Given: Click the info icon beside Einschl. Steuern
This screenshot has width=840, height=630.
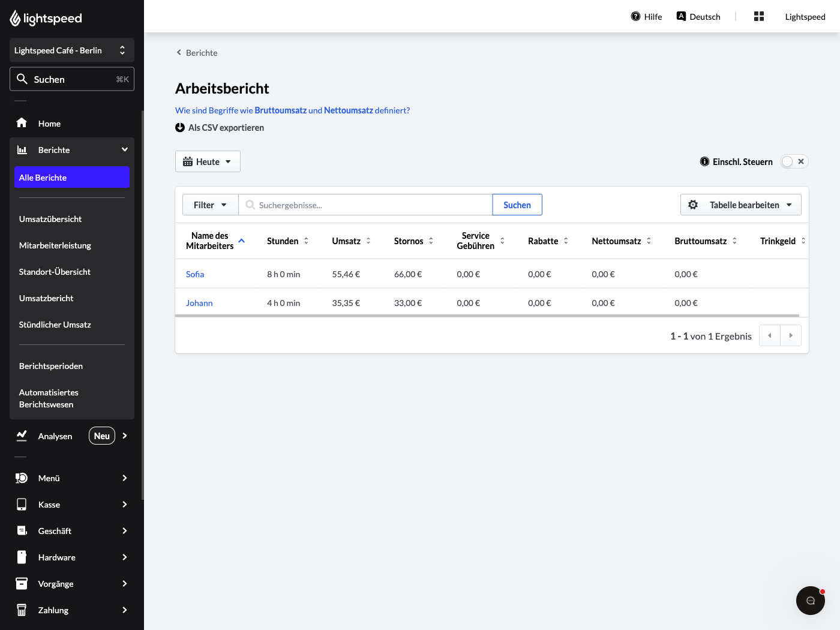Looking at the screenshot, I should (705, 161).
